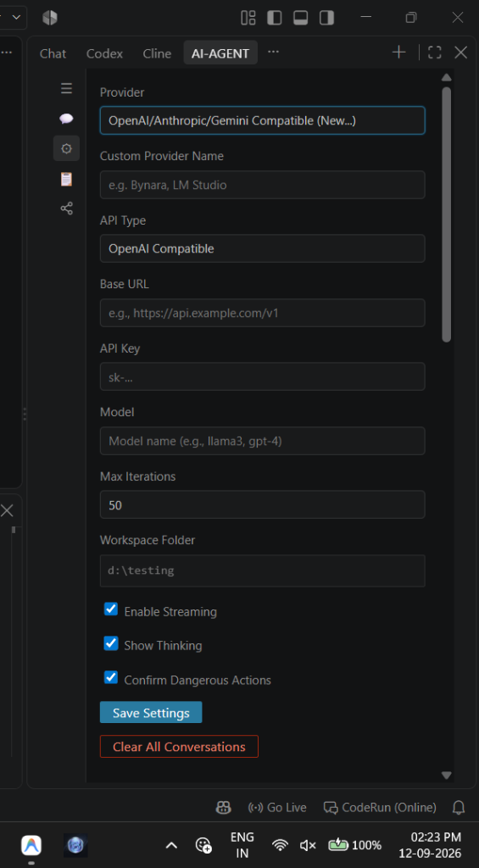The height and width of the screenshot is (868, 479).
Task: Open the Provider dropdown
Action: [263, 120]
